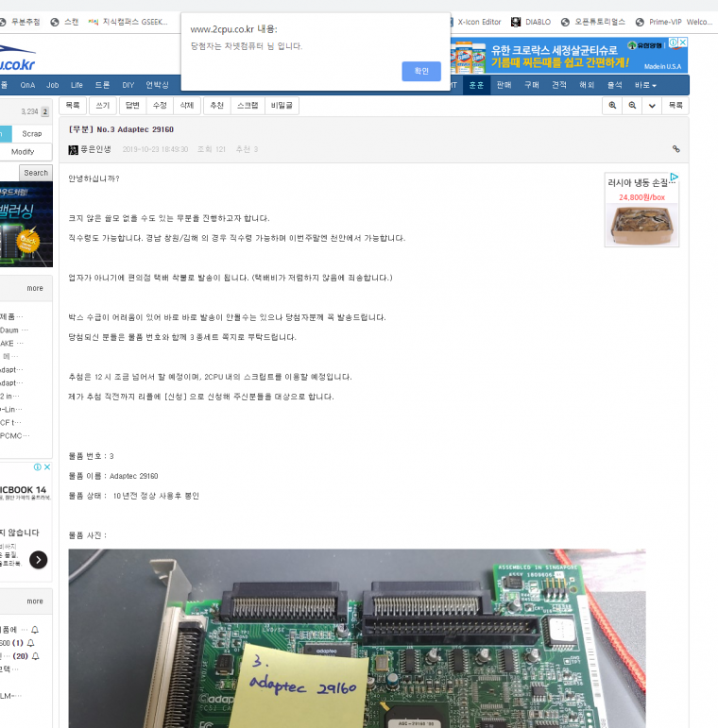The height and width of the screenshot is (728, 718).
Task: Click the lower more link in sidebar
Action: pyautogui.click(x=35, y=601)
